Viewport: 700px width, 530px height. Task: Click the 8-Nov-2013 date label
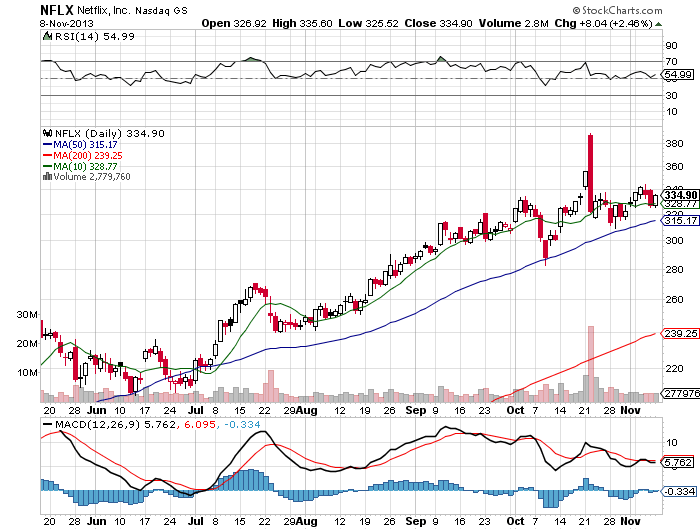click(67, 23)
